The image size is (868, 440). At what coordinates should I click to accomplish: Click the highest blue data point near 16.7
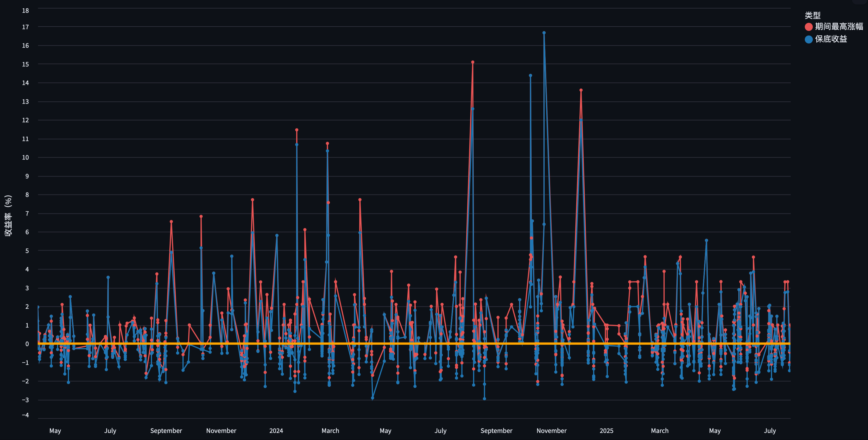click(x=544, y=33)
